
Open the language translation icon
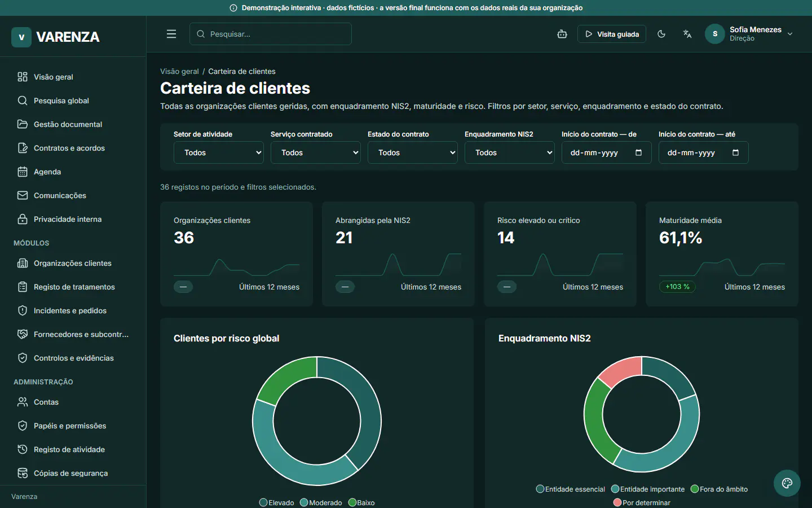[x=687, y=34]
